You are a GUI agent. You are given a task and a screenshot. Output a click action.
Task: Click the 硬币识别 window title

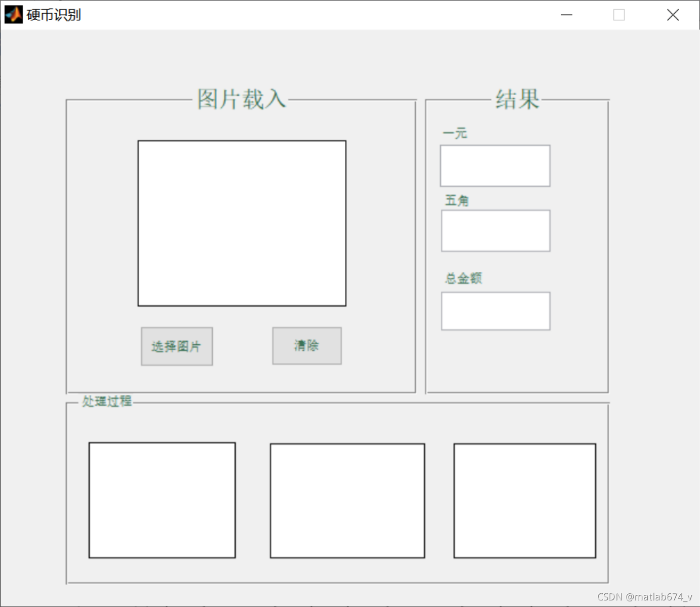54,15
